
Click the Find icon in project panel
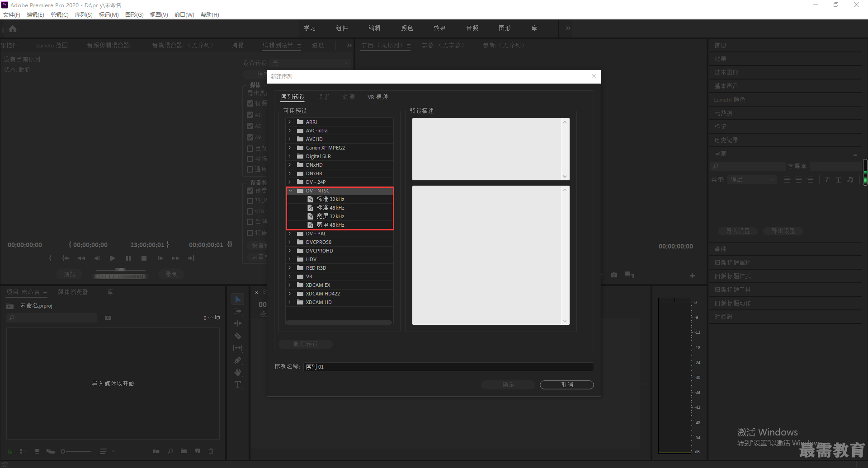tap(170, 451)
